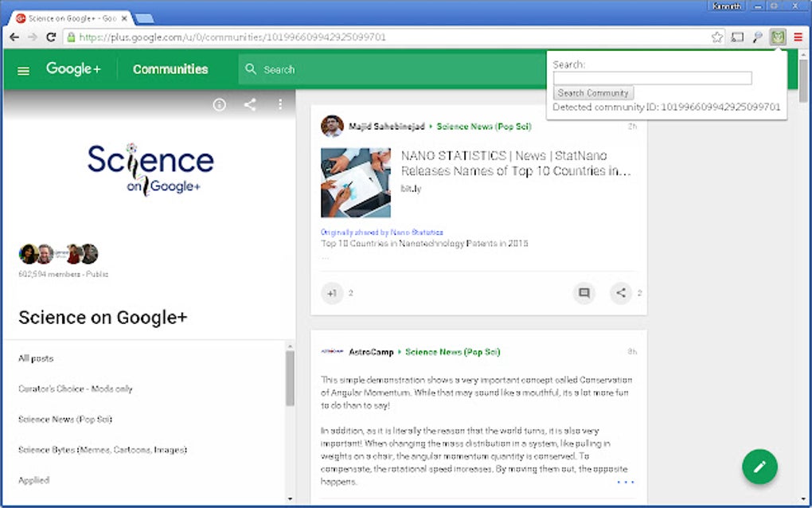The width and height of the screenshot is (812, 508).
Task: Click the bit.ly source text
Action: point(412,189)
